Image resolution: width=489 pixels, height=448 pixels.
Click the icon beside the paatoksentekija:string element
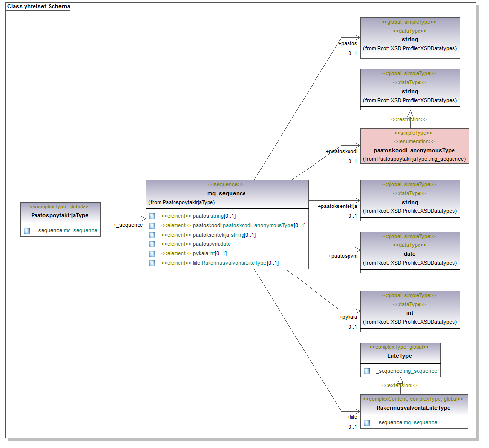coord(152,235)
